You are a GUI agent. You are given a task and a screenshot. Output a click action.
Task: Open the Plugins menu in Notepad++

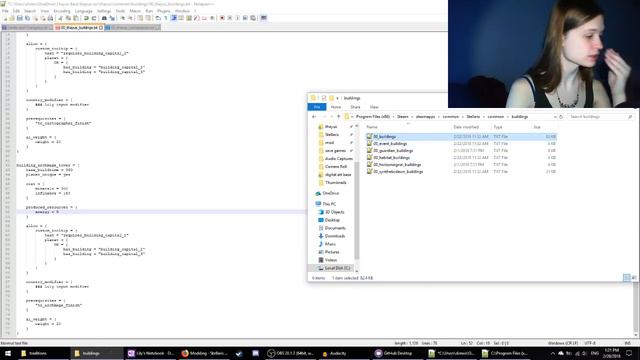click(164, 11)
